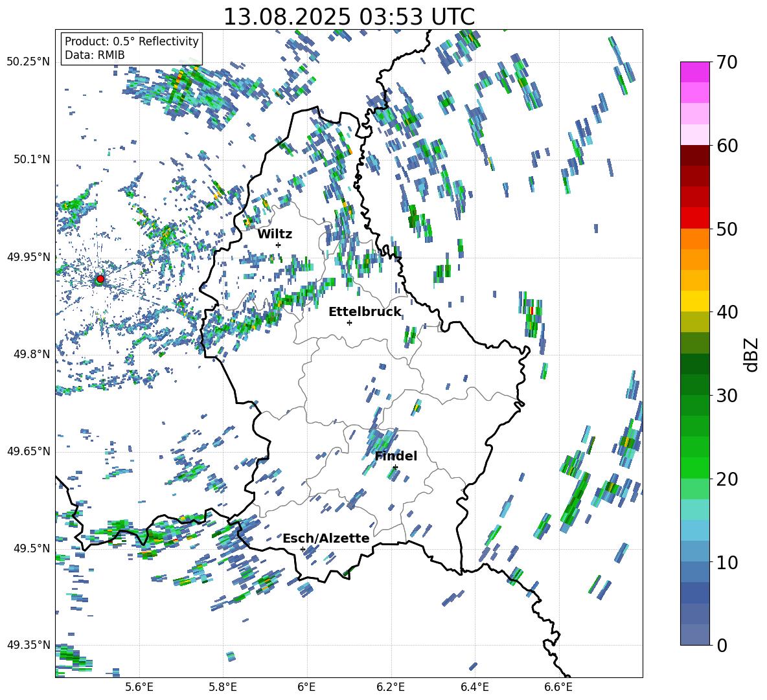The height and width of the screenshot is (700, 767).
Task: Click the Findel location cross marker
Action: pyautogui.click(x=395, y=468)
